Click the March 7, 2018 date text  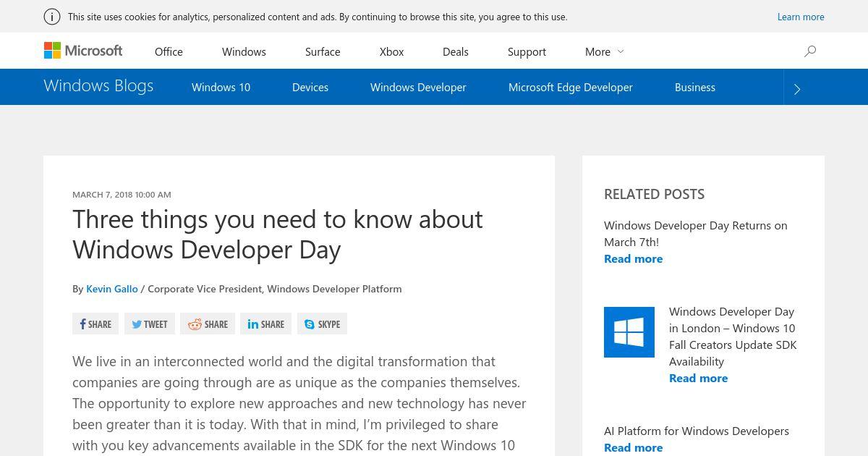122,194
